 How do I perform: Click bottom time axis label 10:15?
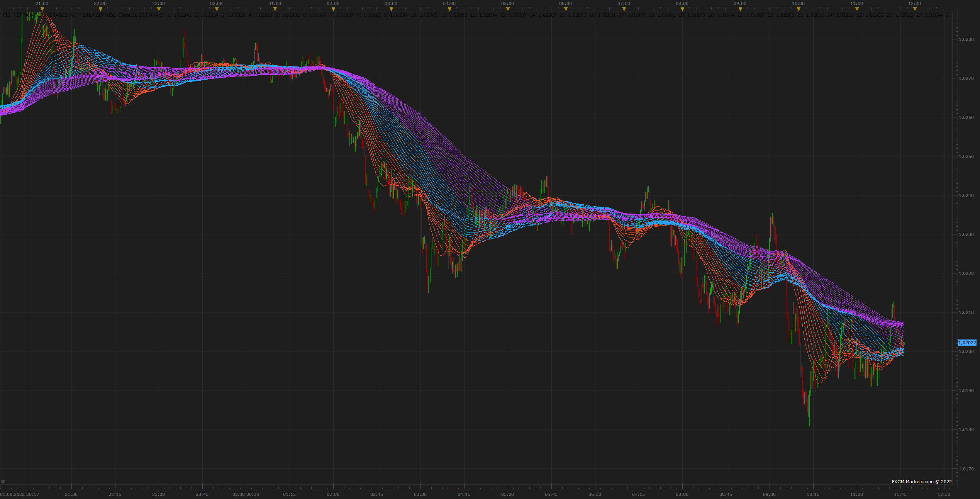813,494
